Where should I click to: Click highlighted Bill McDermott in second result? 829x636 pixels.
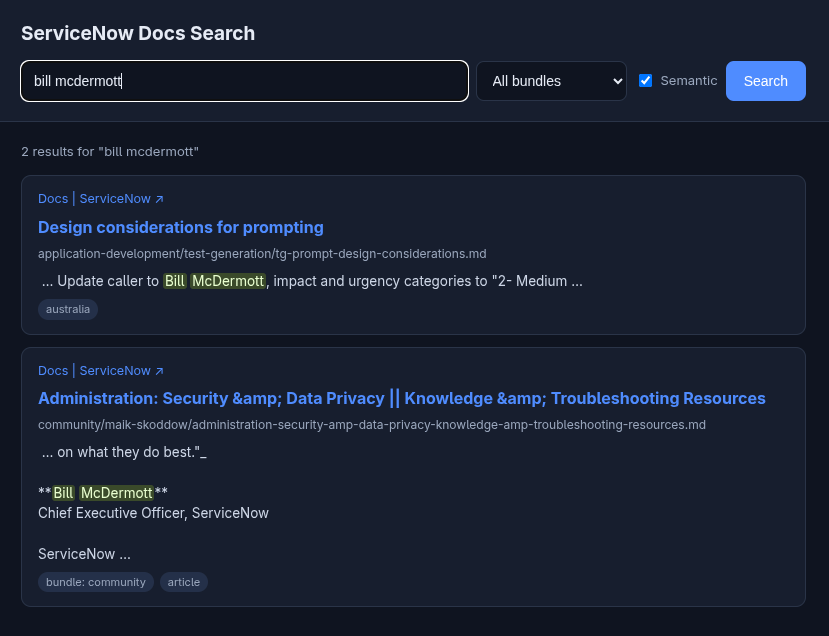[103, 493]
